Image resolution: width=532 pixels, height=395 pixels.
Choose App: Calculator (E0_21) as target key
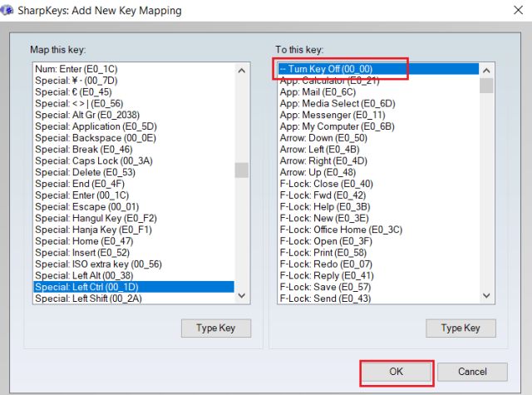coord(329,81)
